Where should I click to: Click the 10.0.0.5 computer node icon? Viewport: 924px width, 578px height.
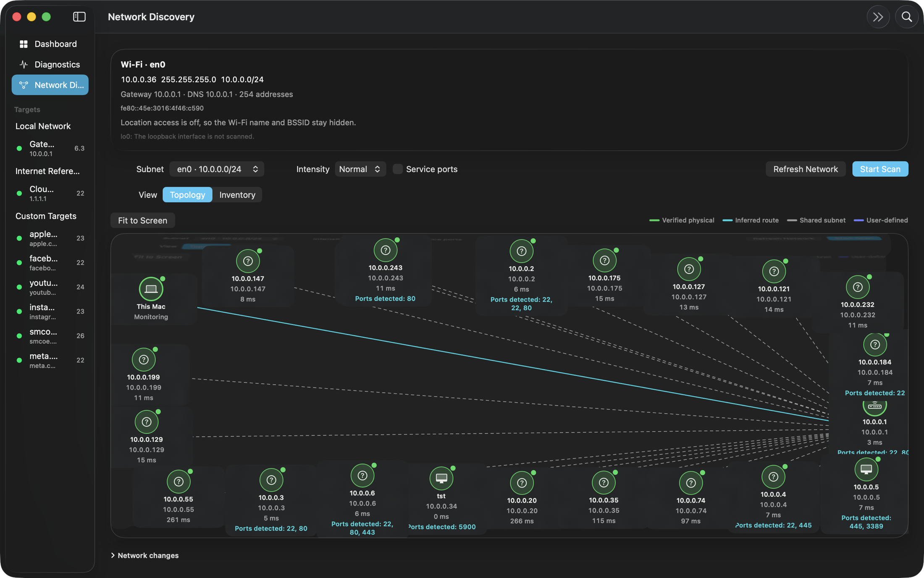click(x=866, y=469)
